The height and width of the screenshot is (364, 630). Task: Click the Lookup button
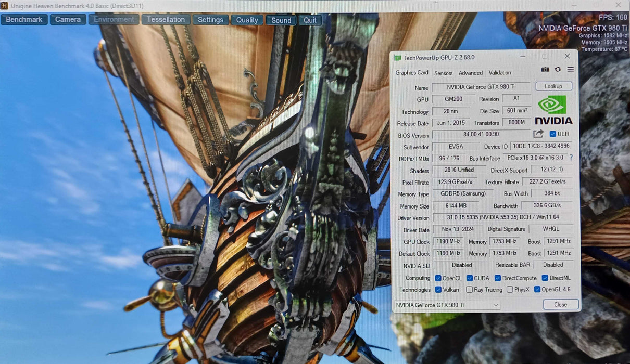(x=553, y=86)
